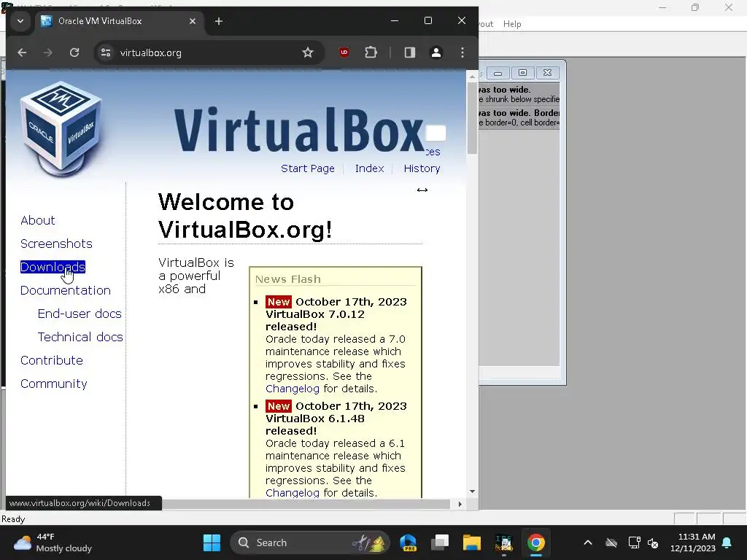Click the VirtualBox cube logo
747x560 pixels.
click(x=61, y=128)
